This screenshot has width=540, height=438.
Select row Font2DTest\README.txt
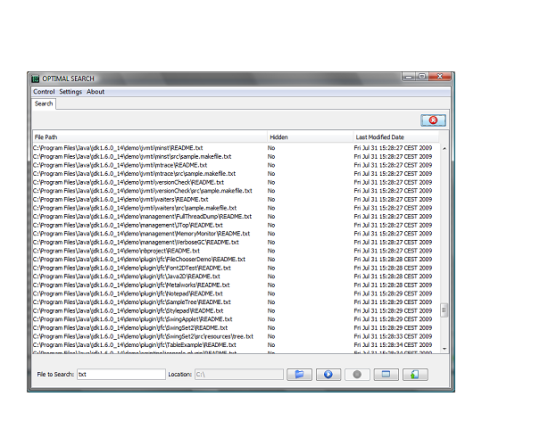point(236,268)
